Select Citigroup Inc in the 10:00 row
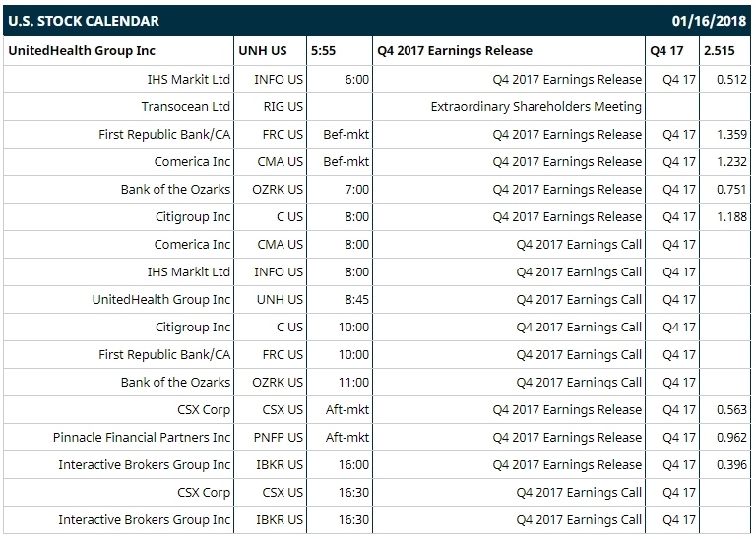Image resolution: width=756 pixels, height=539 pixels. click(193, 328)
